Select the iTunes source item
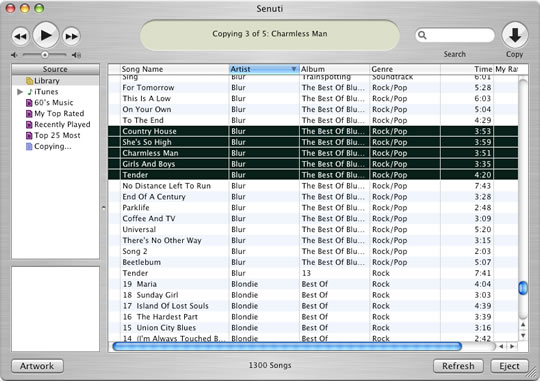 (x=46, y=92)
